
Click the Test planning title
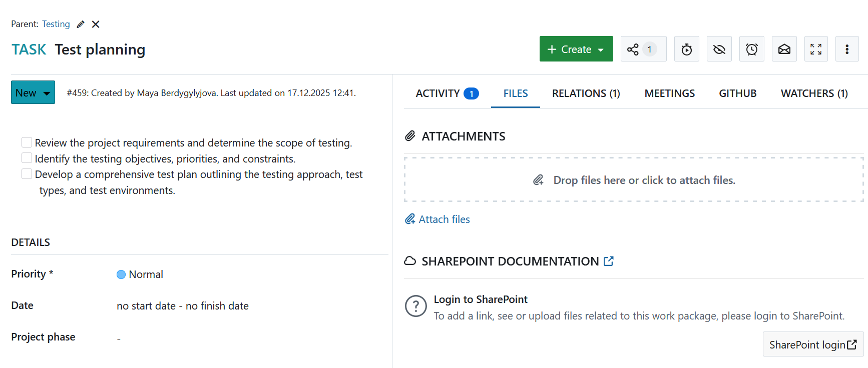[x=100, y=49]
